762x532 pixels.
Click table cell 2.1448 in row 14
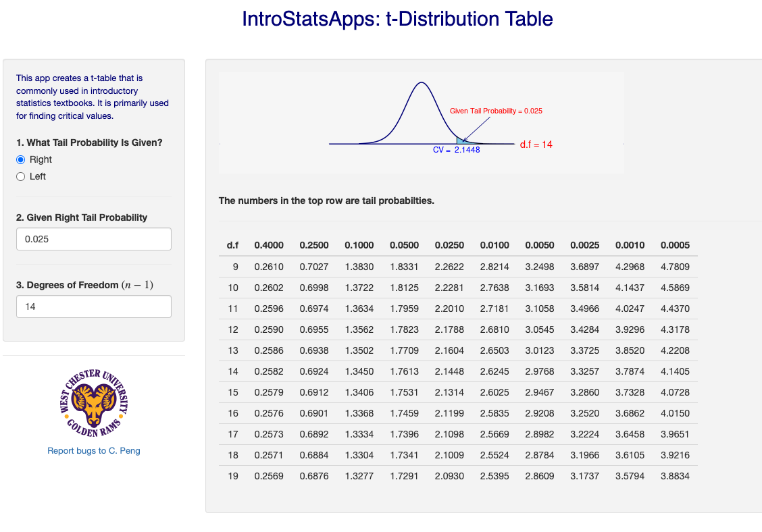point(449,372)
